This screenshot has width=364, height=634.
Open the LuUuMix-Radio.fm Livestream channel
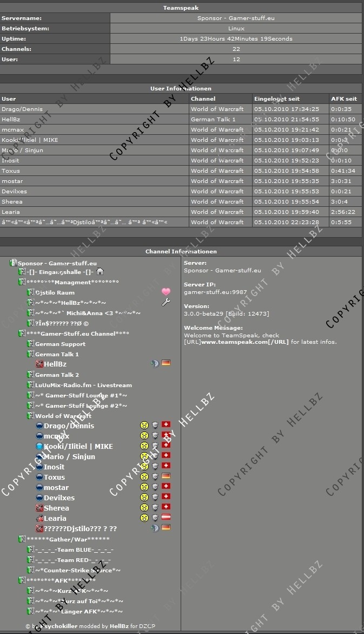(83, 385)
